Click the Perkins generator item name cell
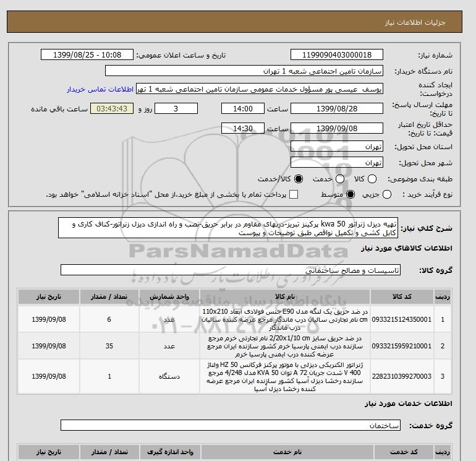 (285, 376)
